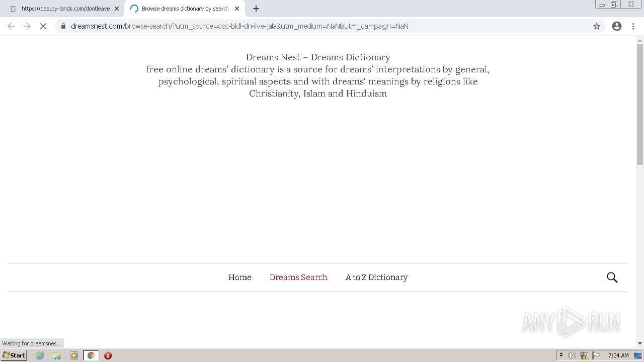
Task: Open the media player taskbar icon
Action: tap(74, 355)
